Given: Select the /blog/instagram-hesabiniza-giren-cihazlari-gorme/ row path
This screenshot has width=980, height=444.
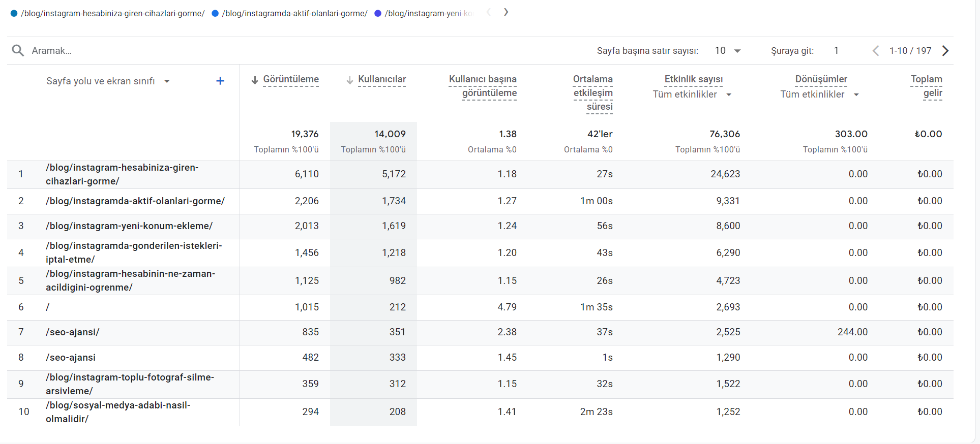Looking at the screenshot, I should tap(122, 174).
